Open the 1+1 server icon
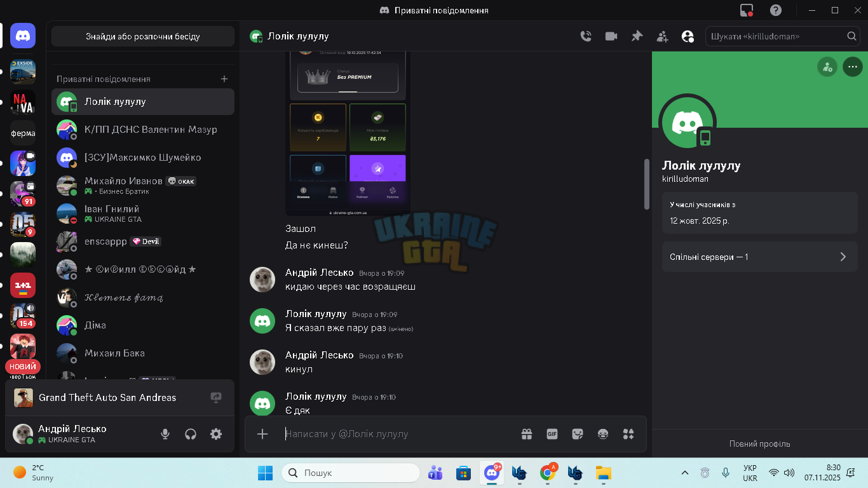The height and width of the screenshot is (488, 868). coord(23,285)
